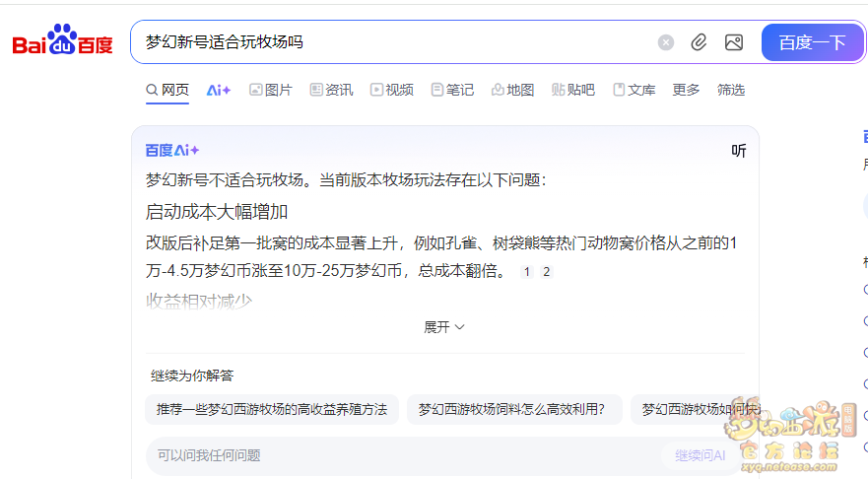Click the 百度AI+ label in answer card
Screen dimensions: 868x479
click(x=172, y=150)
